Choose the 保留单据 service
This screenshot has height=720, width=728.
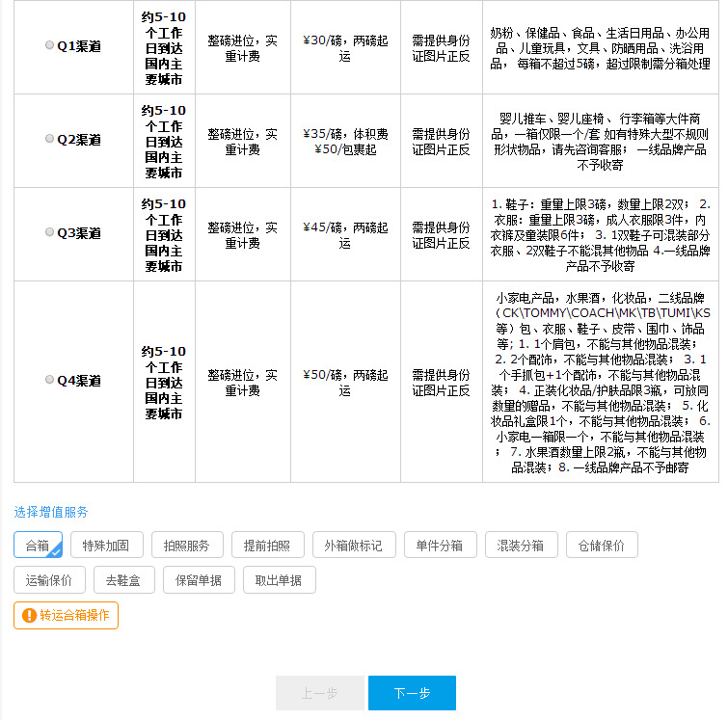pos(199,580)
